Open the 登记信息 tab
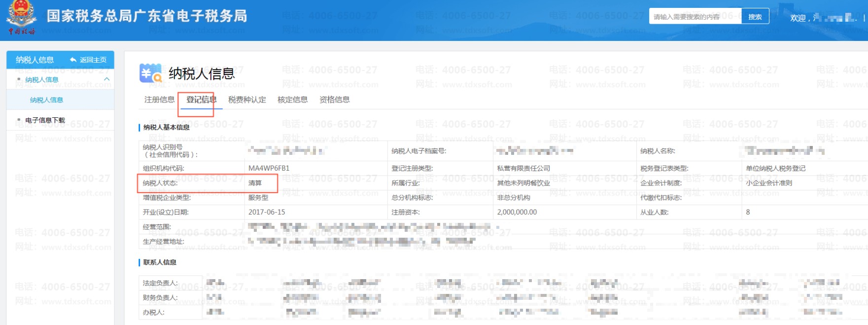This screenshot has width=868, height=325. coord(201,100)
